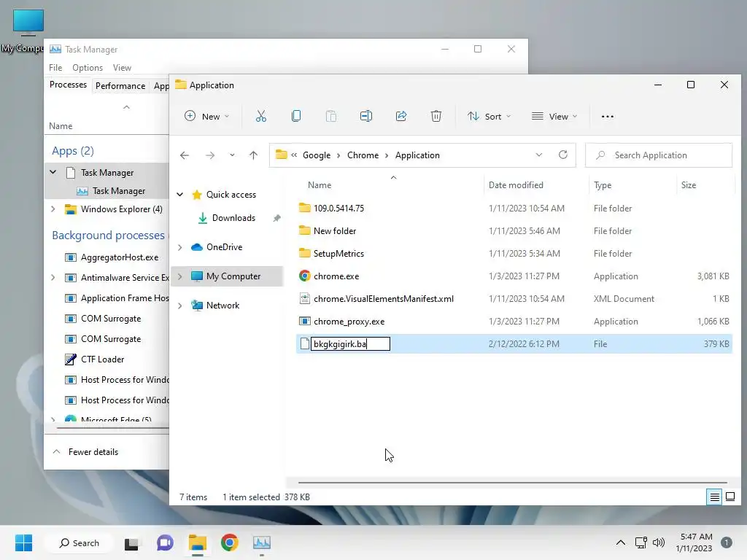Viewport: 747px width, 560px height.
Task: Open the Options menu in Task Manager
Action: tap(88, 68)
